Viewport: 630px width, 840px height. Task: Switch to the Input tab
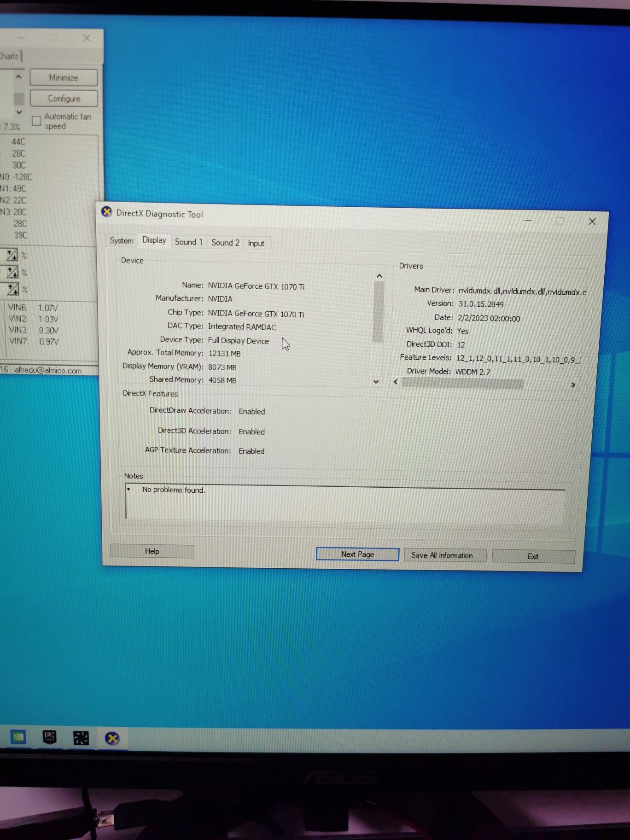[256, 243]
